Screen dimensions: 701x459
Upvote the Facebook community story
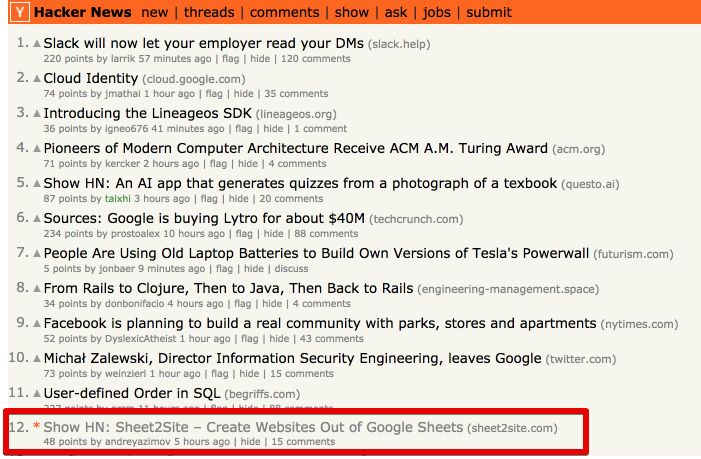37,324
